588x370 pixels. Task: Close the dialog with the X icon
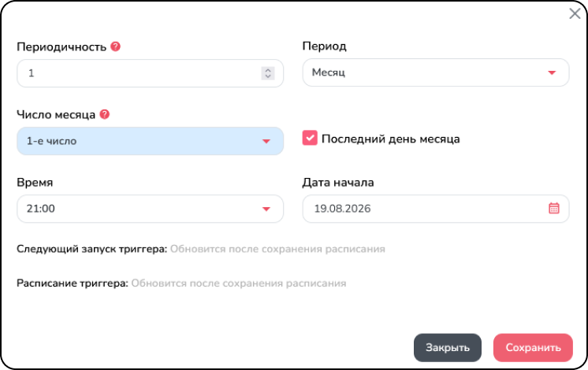pos(575,13)
